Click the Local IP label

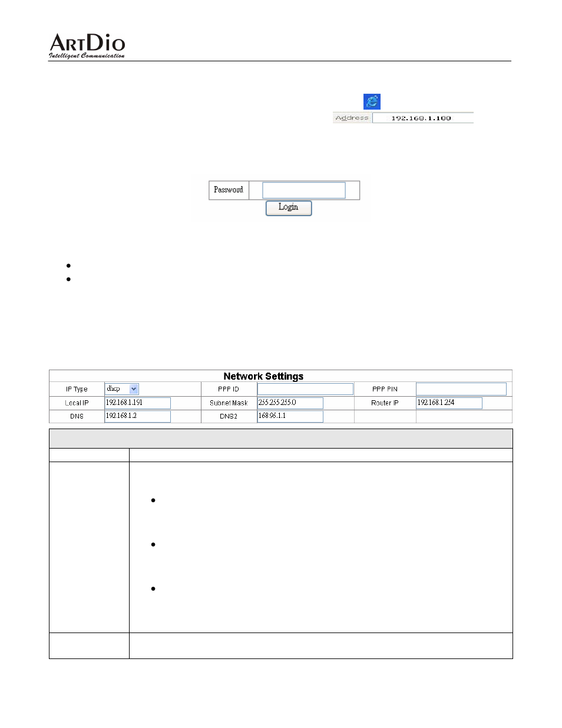point(77,403)
